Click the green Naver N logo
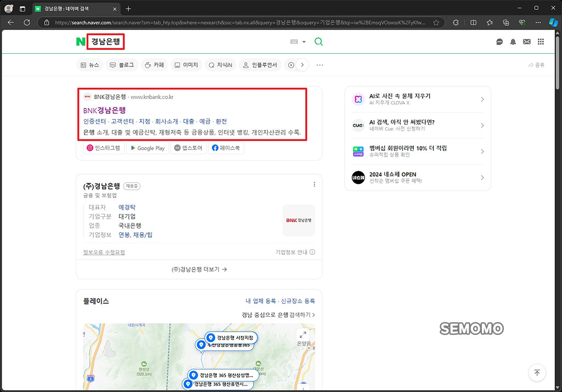Screen dimensions: 562x392 [x=81, y=42]
